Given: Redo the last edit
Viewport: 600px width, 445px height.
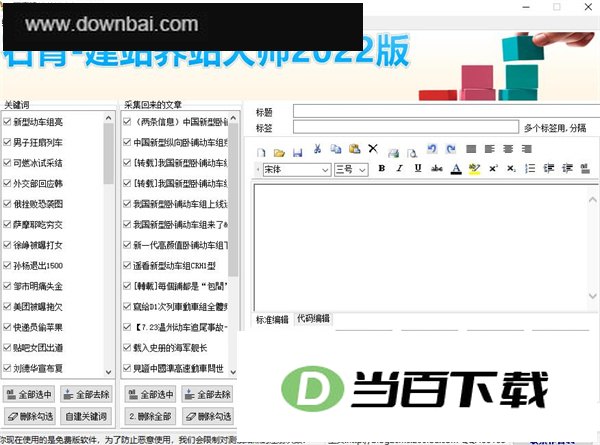Looking at the screenshot, I should (x=451, y=149).
